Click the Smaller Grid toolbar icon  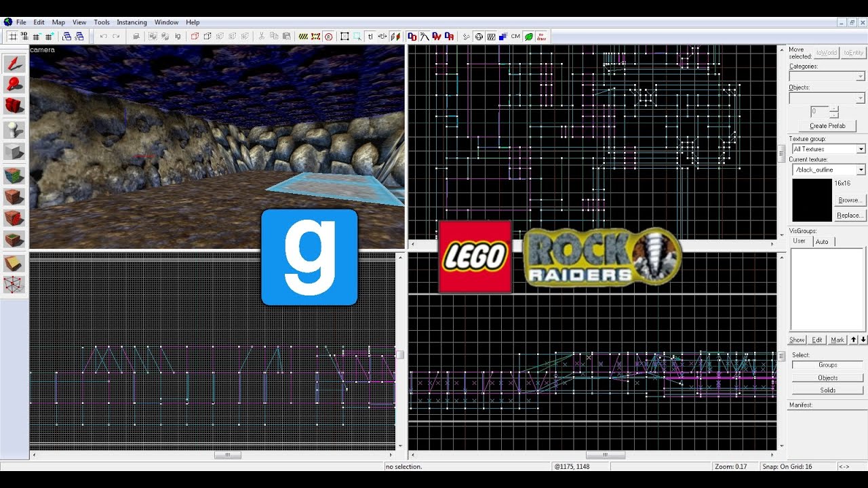(37, 36)
